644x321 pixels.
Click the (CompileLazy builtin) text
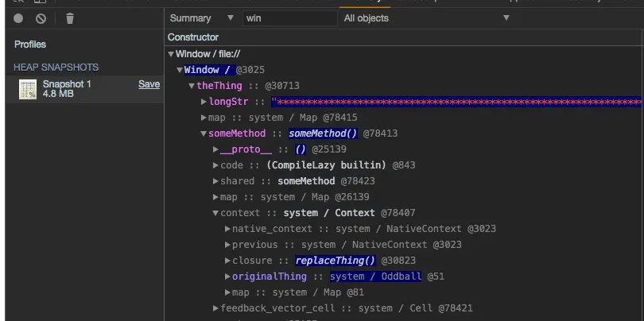pos(326,165)
